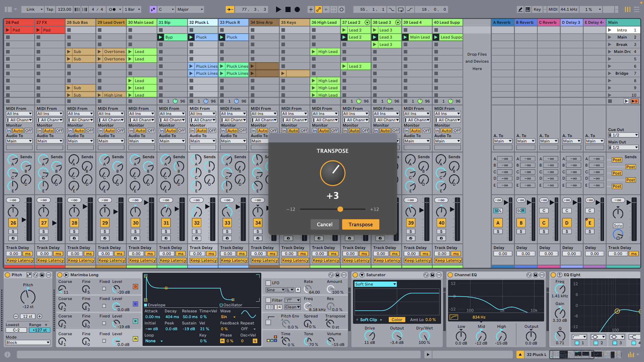This screenshot has width=644, height=362.
Task: Click the Scale Mode flat-sharp icon
Action: (x=153, y=9)
